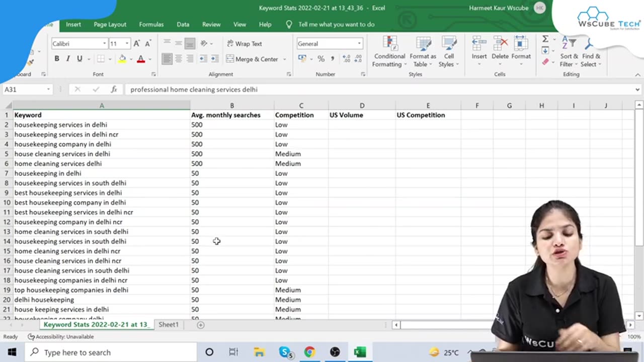Open the Review tab
Screen dimensions: 644x362
(x=211, y=24)
